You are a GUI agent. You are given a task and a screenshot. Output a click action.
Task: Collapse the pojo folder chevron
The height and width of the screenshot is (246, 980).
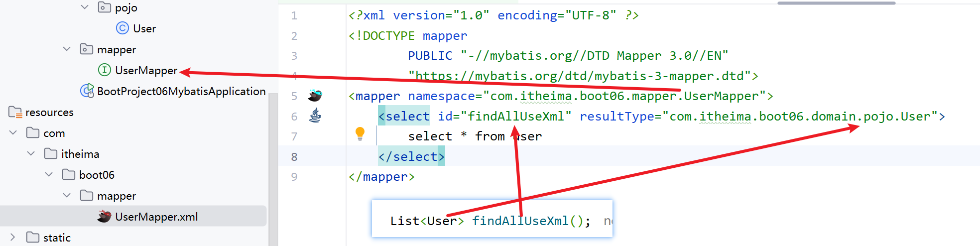85,7
